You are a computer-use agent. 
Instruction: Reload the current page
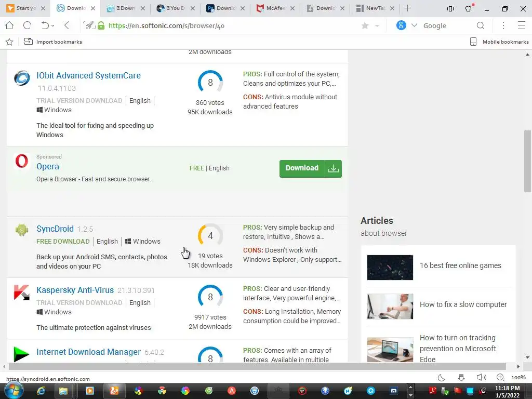coord(27,25)
